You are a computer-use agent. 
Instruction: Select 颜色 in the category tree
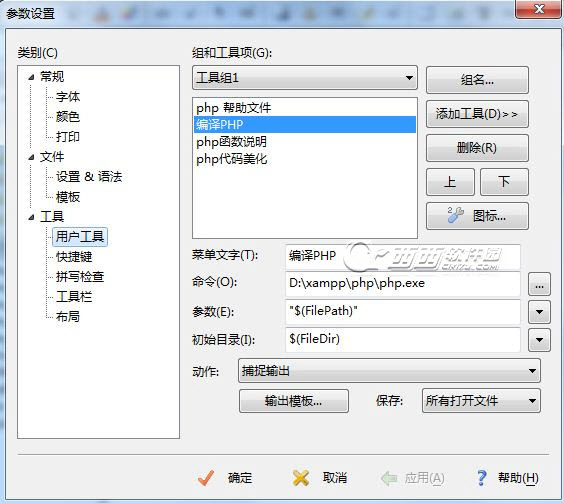point(68,117)
